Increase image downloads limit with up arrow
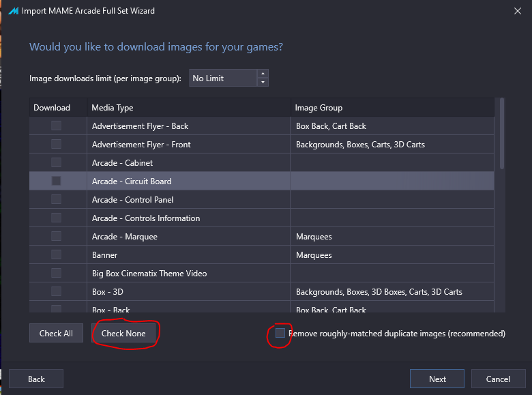 (263, 74)
